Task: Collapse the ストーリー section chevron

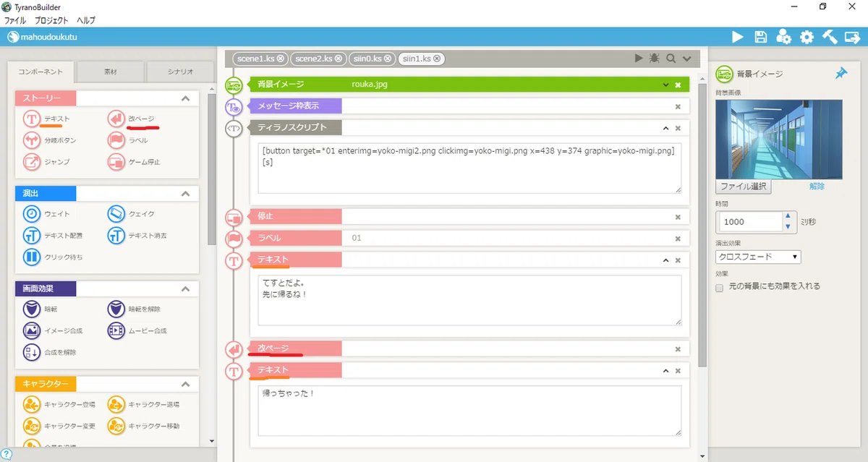Action: coord(185,98)
